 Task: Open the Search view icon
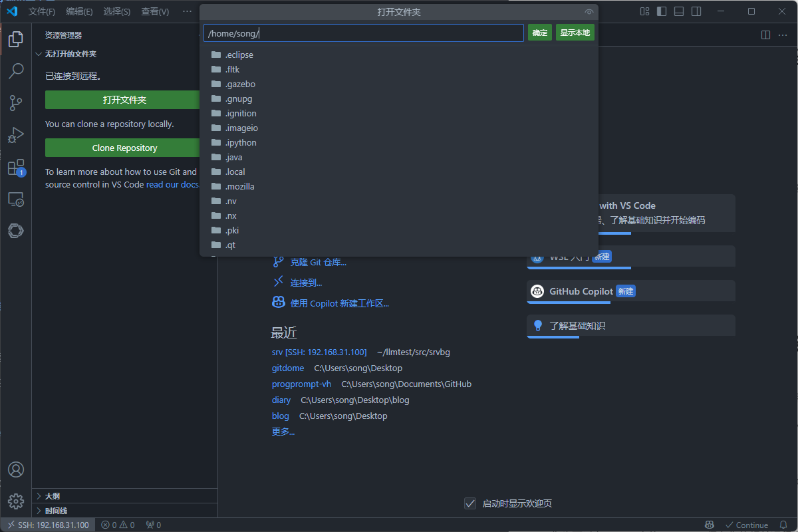pyautogui.click(x=16, y=70)
